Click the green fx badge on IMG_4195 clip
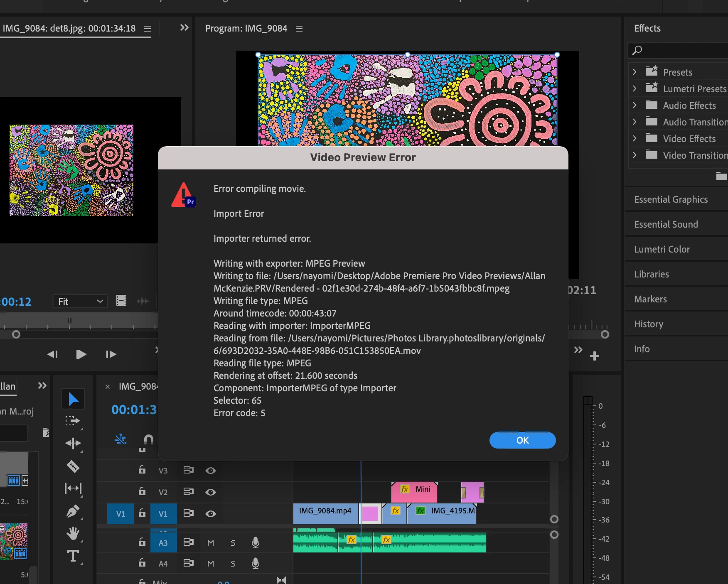728x584 pixels. (x=421, y=510)
